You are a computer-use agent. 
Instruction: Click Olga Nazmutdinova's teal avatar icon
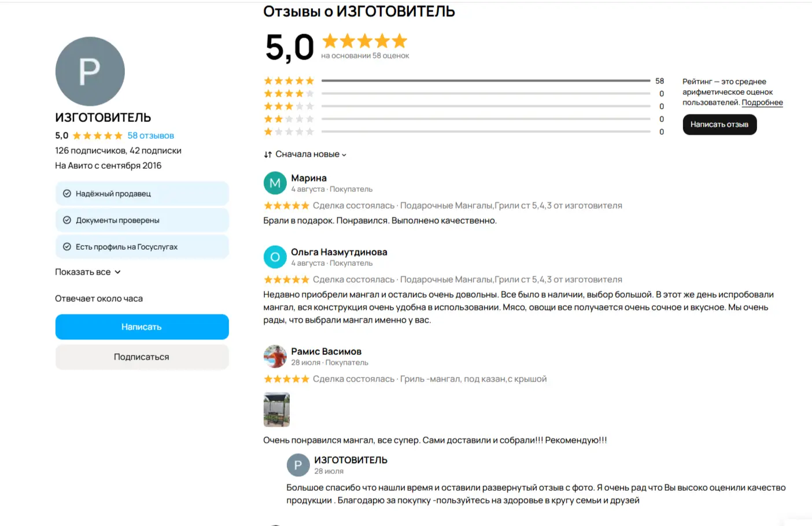click(x=275, y=257)
